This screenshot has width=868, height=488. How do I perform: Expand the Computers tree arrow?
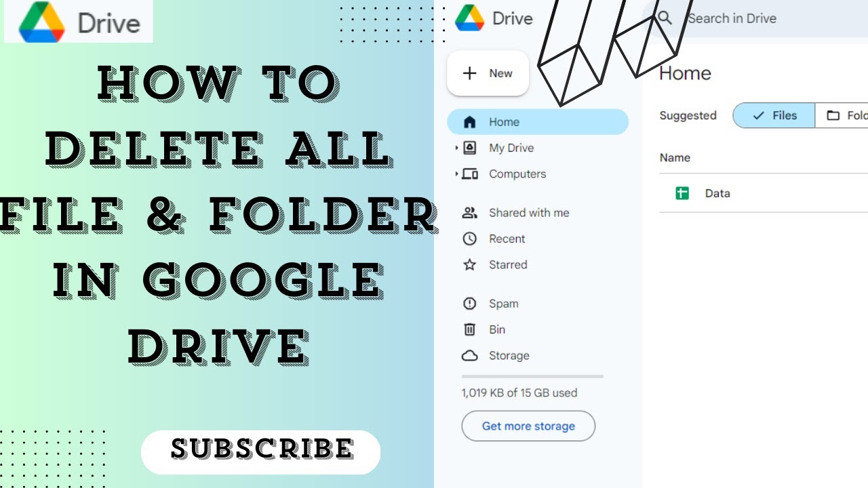[457, 174]
